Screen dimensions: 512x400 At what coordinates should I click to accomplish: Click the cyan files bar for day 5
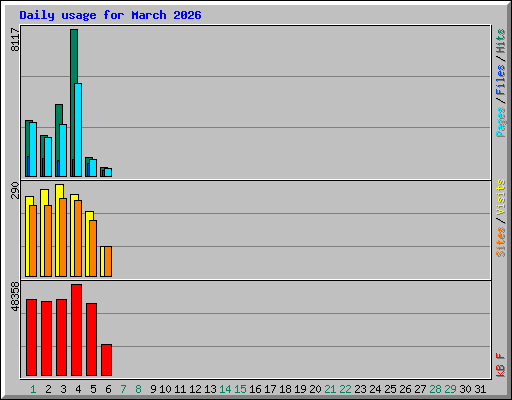[x=93, y=168]
